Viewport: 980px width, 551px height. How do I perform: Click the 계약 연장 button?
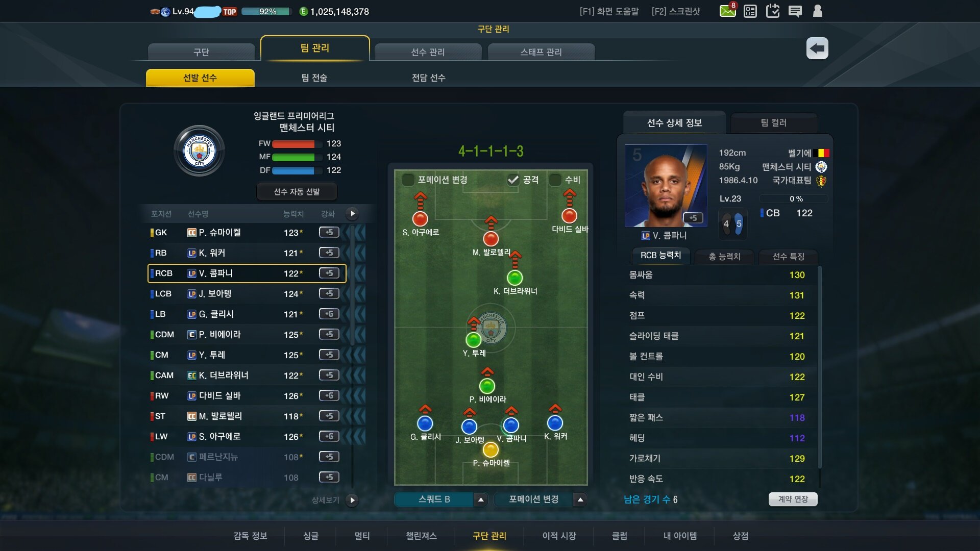[793, 499]
